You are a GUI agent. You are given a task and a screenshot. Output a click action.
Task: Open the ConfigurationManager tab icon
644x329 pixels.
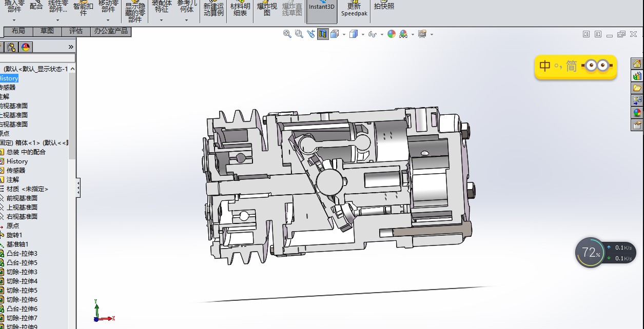click(x=11, y=47)
